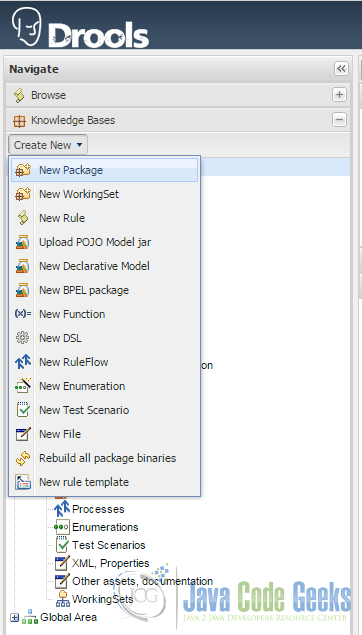Click the Rebuild all package binaries icon
The image size is (362, 635).
[23, 458]
